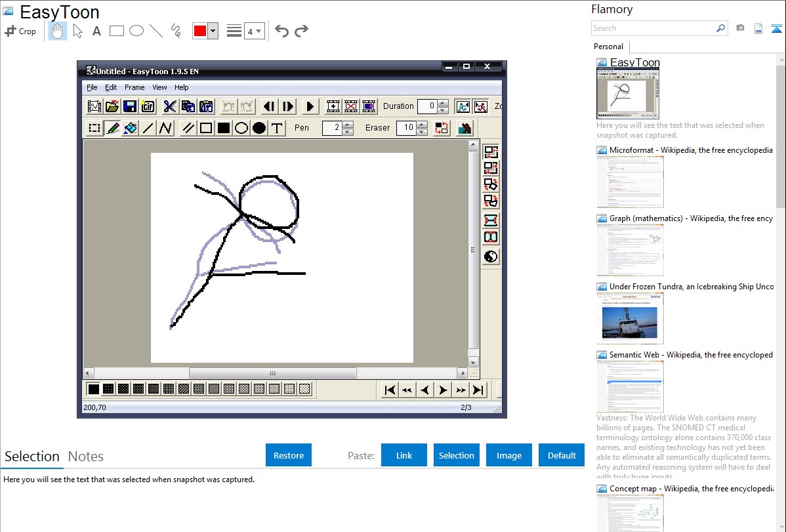Select the ellipse annotation tool
Viewport: 786px width, 532px height.
[x=136, y=31]
